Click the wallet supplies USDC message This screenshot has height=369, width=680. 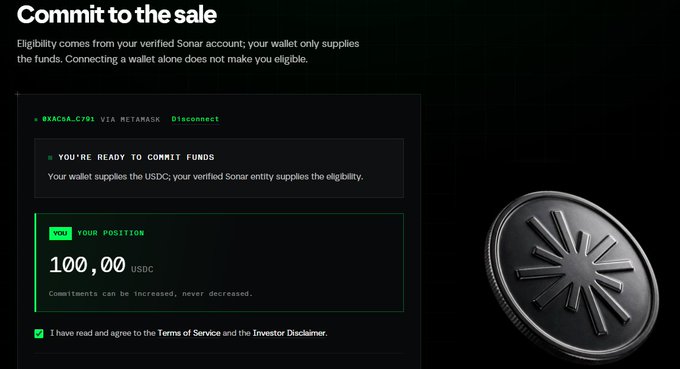click(206, 176)
